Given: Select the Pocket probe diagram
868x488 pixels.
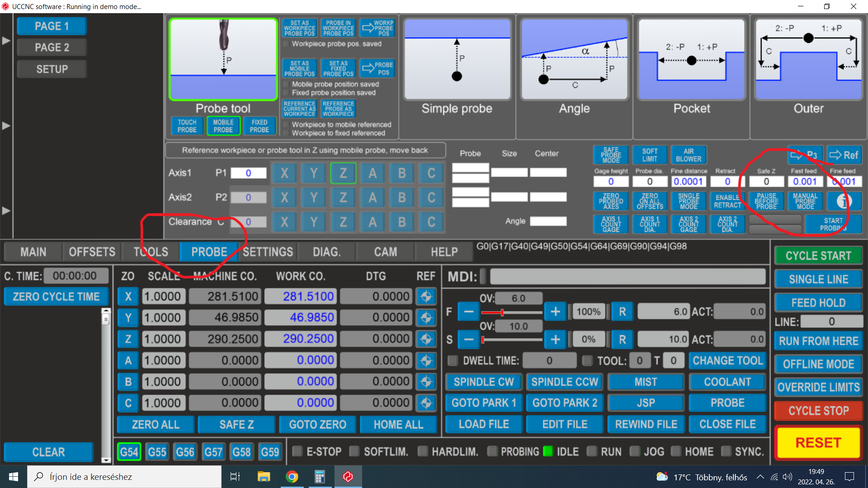Looking at the screenshot, I should tap(691, 60).
